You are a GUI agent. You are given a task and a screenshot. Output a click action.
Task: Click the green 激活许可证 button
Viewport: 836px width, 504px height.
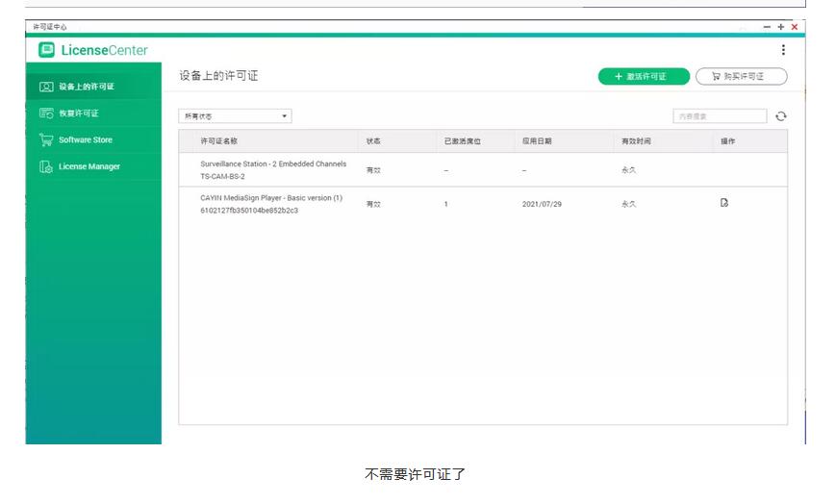coord(644,76)
